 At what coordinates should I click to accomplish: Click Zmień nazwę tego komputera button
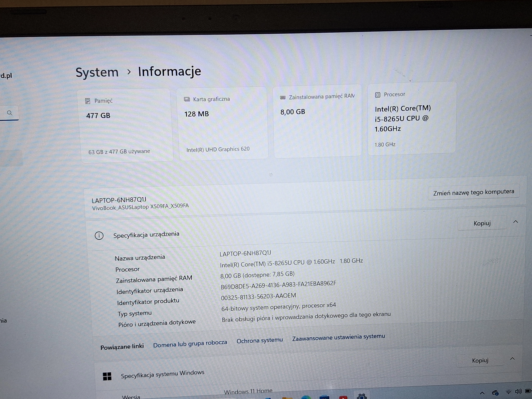click(474, 192)
